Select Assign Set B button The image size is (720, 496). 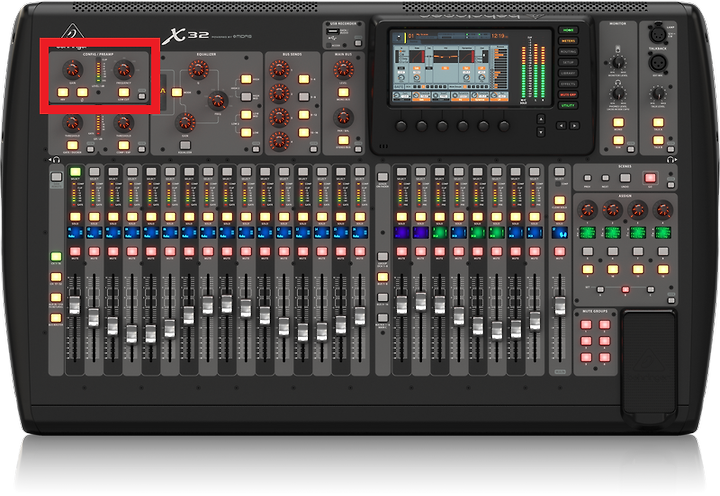tap(625, 290)
